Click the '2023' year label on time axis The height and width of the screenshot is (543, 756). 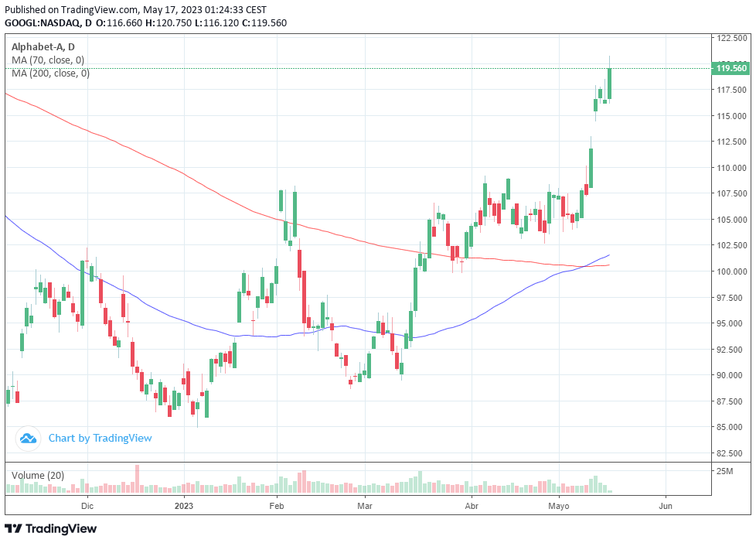click(184, 506)
